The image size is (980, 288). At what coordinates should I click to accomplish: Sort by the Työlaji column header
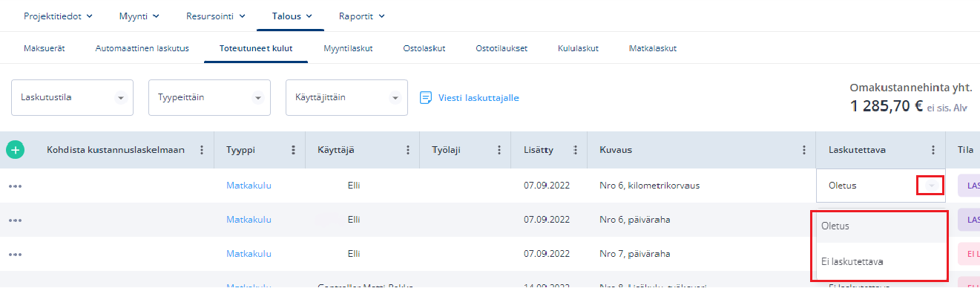tap(446, 150)
